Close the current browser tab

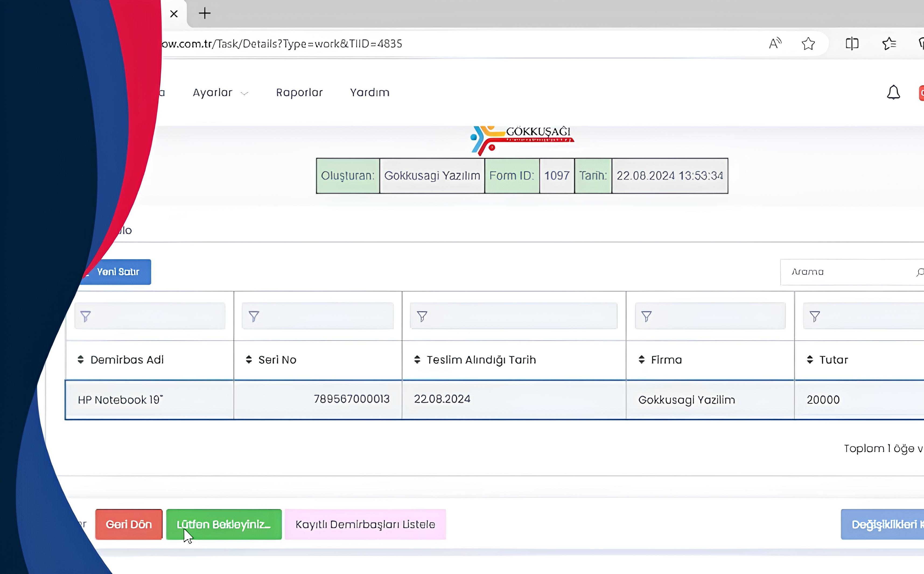(x=174, y=14)
